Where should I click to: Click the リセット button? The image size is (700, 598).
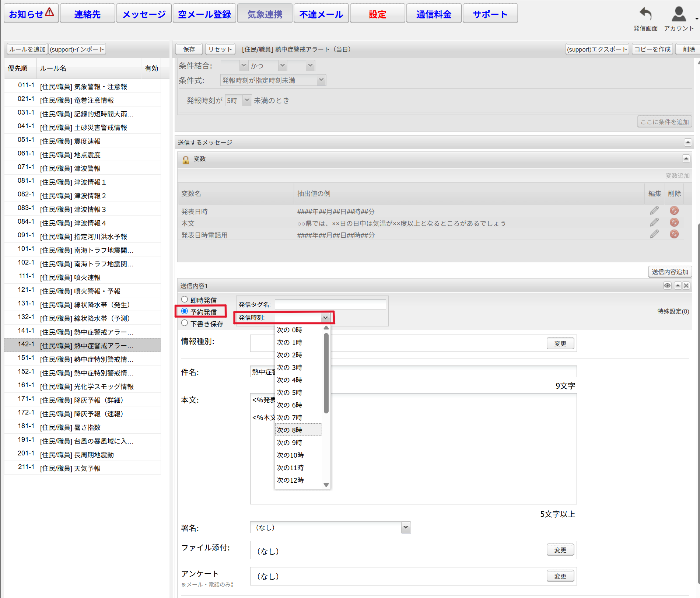click(x=220, y=49)
